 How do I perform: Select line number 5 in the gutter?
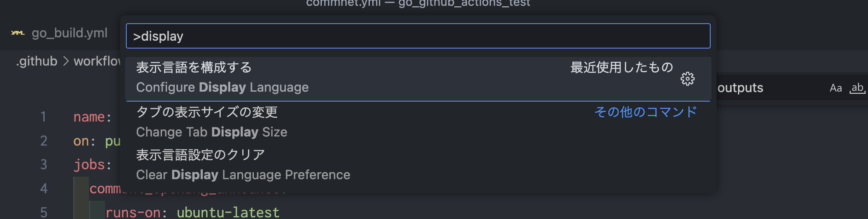(43, 212)
